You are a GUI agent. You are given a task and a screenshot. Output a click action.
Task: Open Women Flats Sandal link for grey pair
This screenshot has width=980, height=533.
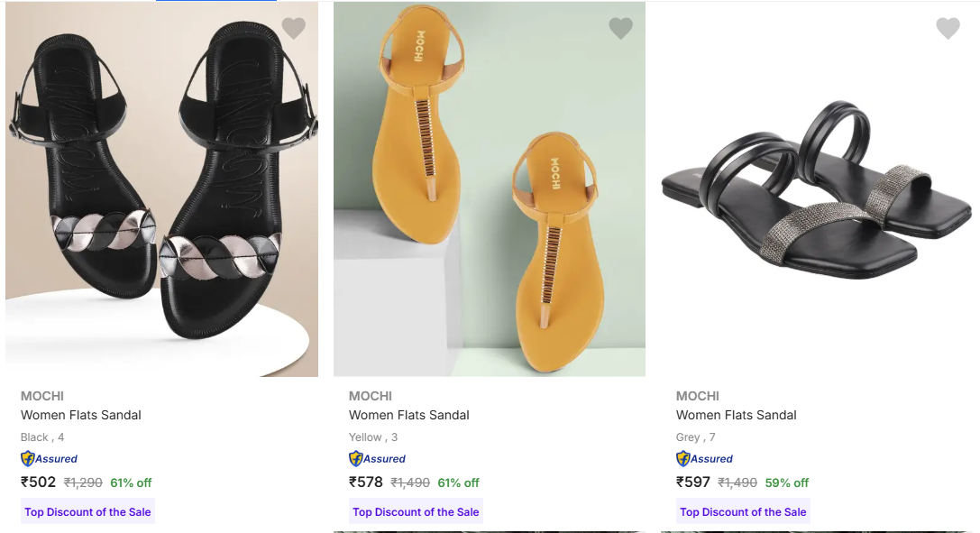pos(737,415)
